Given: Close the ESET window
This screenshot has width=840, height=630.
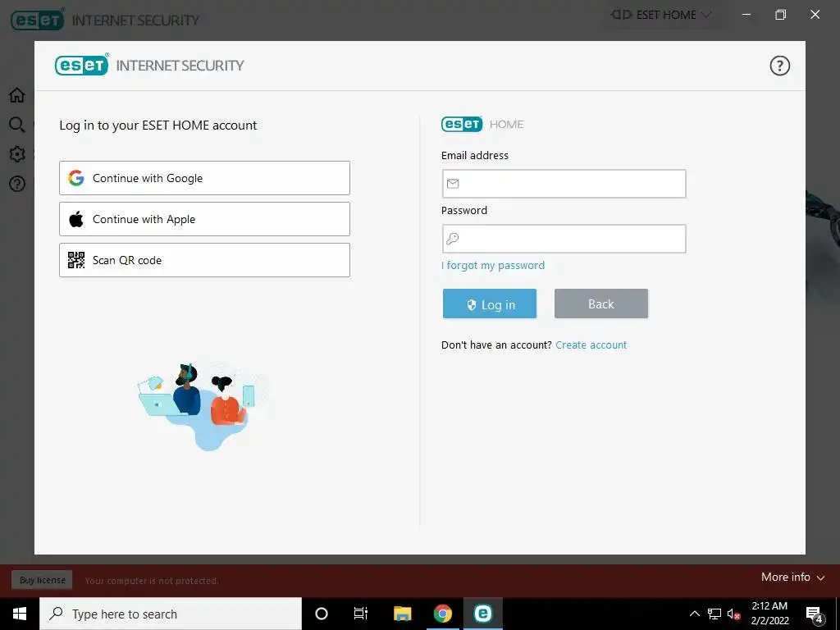Looking at the screenshot, I should click(815, 15).
